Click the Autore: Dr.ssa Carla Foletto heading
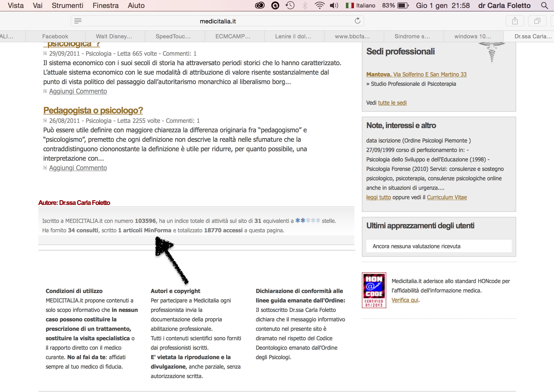The height and width of the screenshot is (392, 554). pos(74,203)
